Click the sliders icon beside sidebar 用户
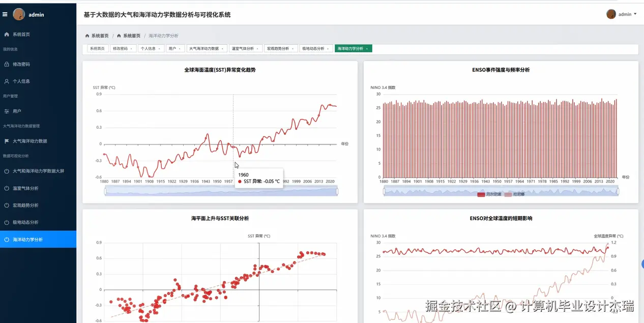644x323 pixels. 7,111
